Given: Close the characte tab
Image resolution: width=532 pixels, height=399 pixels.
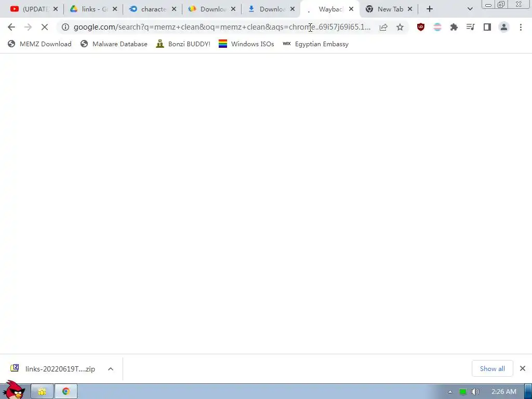Looking at the screenshot, I should click(174, 9).
